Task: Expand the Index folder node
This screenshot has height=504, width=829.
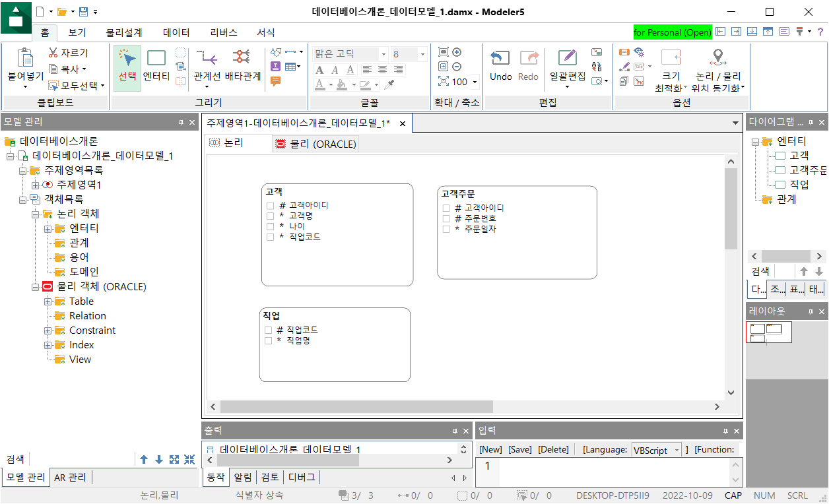Action: [48, 345]
